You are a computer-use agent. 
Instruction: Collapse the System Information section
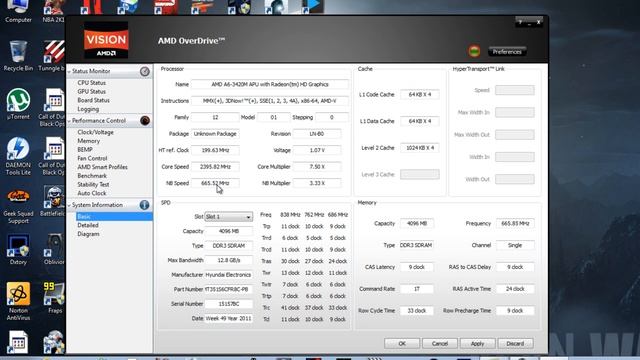pos(69,205)
